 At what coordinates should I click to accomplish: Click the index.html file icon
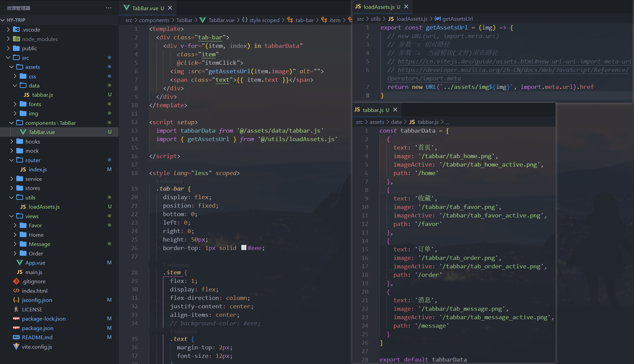[16, 291]
